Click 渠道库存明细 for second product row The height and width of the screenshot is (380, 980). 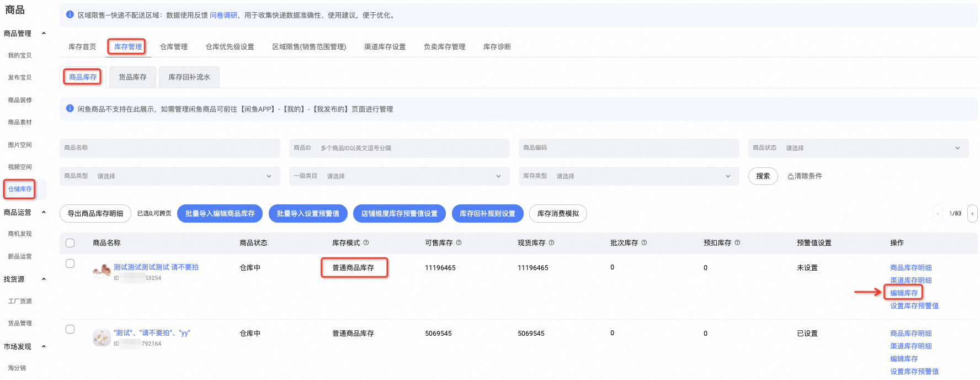pyautogui.click(x=911, y=346)
